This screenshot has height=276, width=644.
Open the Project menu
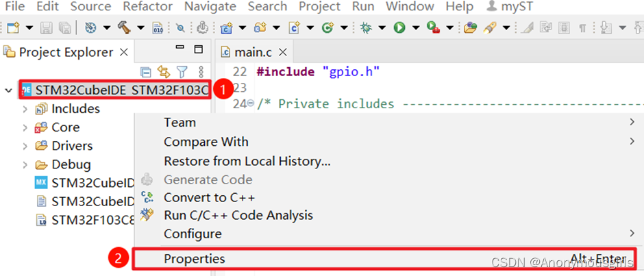(319, 7)
